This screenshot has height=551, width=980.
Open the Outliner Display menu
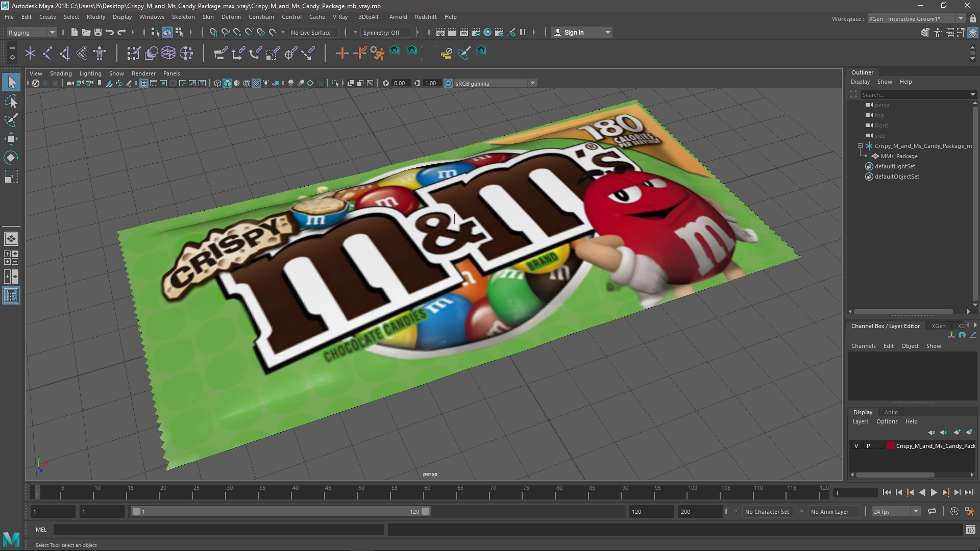860,82
